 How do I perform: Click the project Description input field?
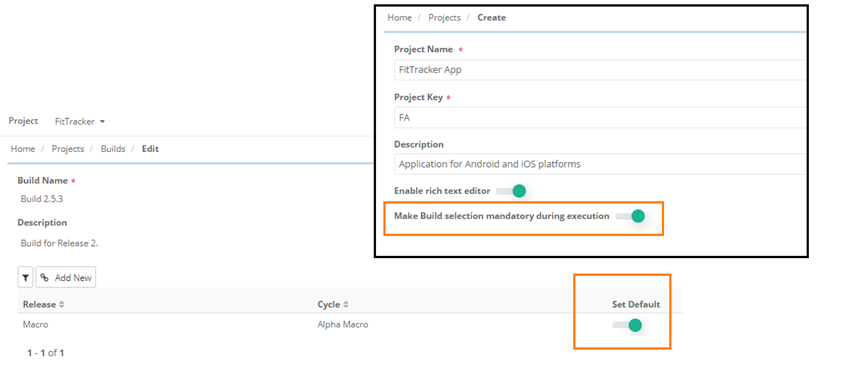[x=600, y=164]
